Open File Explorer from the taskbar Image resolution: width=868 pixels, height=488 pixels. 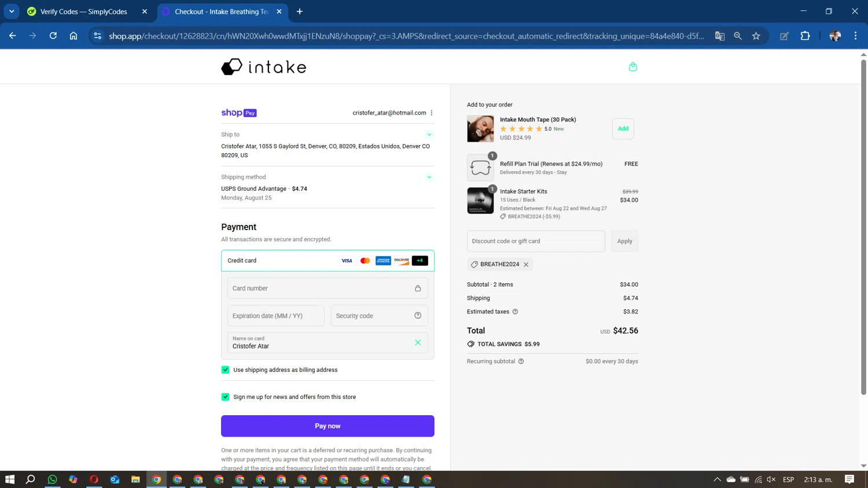point(135,479)
